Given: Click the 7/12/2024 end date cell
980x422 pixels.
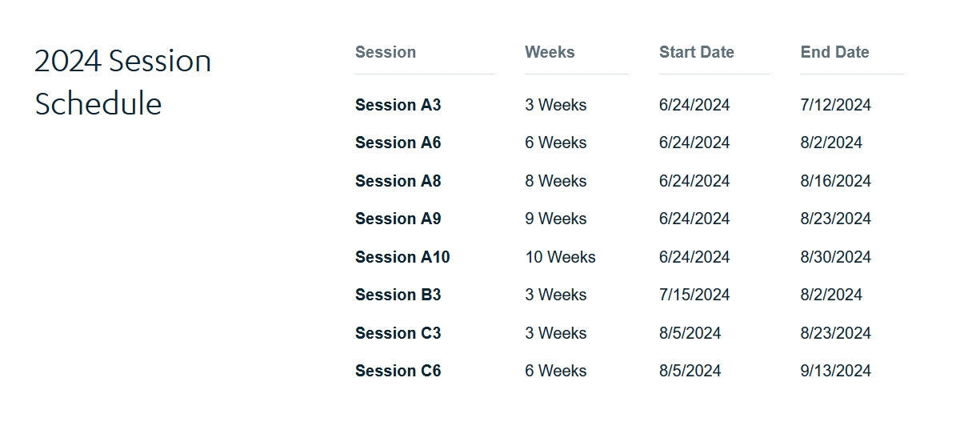Looking at the screenshot, I should click(x=835, y=105).
